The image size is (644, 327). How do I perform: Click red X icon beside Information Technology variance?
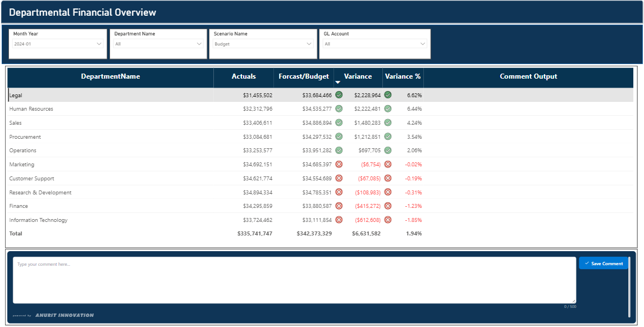coord(339,220)
